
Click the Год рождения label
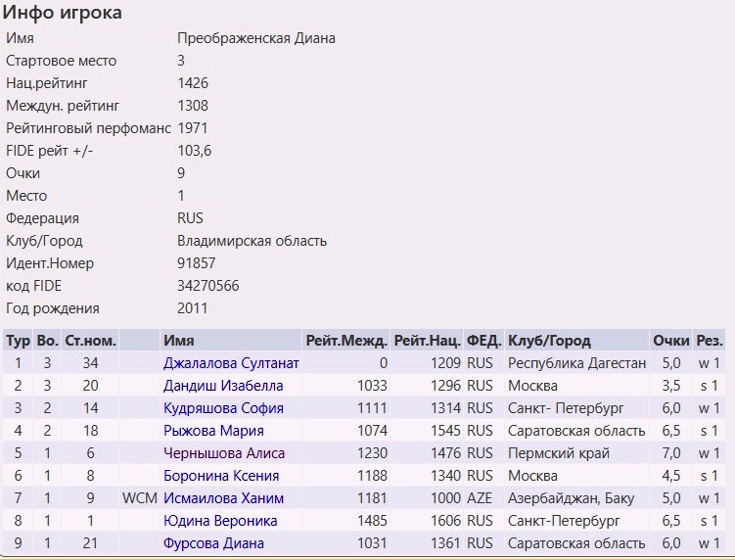tap(53, 308)
